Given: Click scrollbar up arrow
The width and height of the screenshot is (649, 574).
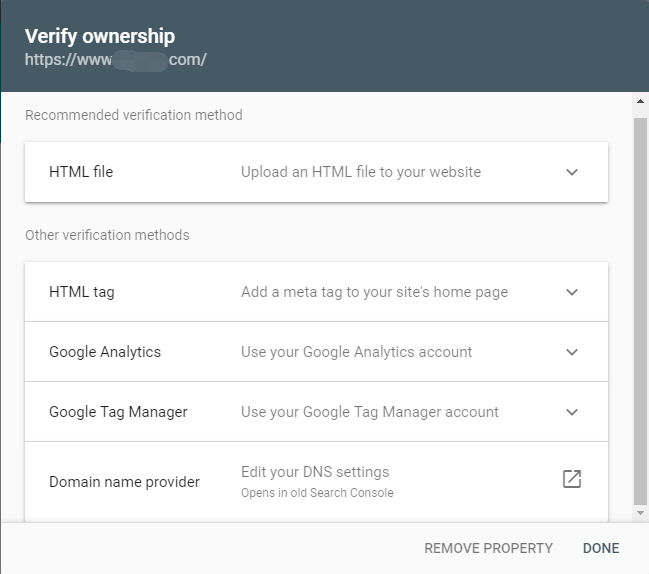Looking at the screenshot, I should [641, 101].
